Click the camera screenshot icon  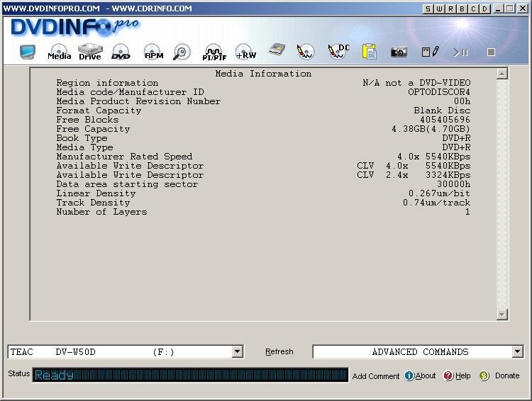tap(399, 52)
